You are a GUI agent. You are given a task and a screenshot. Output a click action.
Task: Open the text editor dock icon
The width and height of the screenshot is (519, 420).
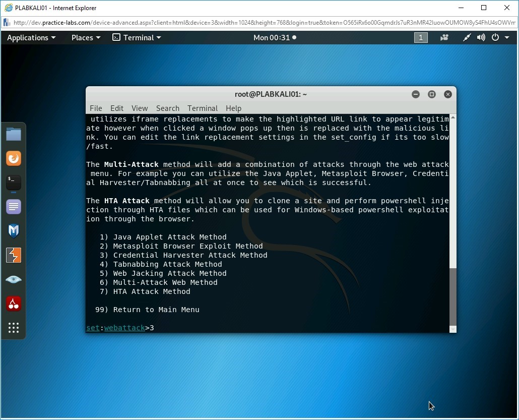pos(14,207)
